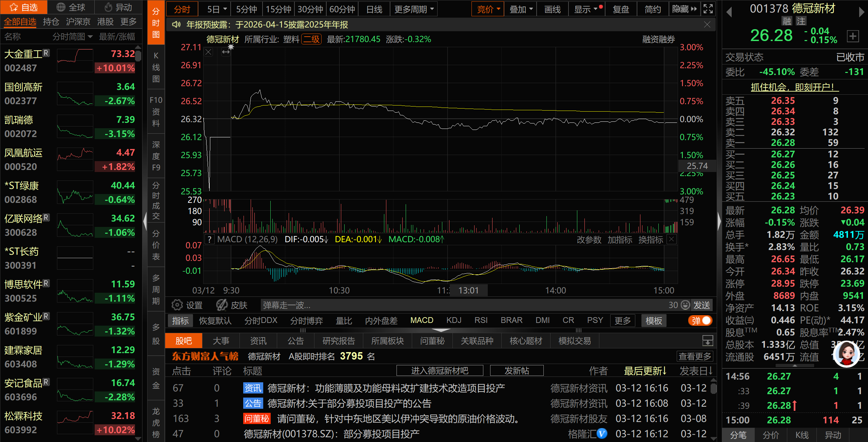Screen dimensions: 868x442
Task: Toggle 最后更新 sort order
Action: point(645,371)
